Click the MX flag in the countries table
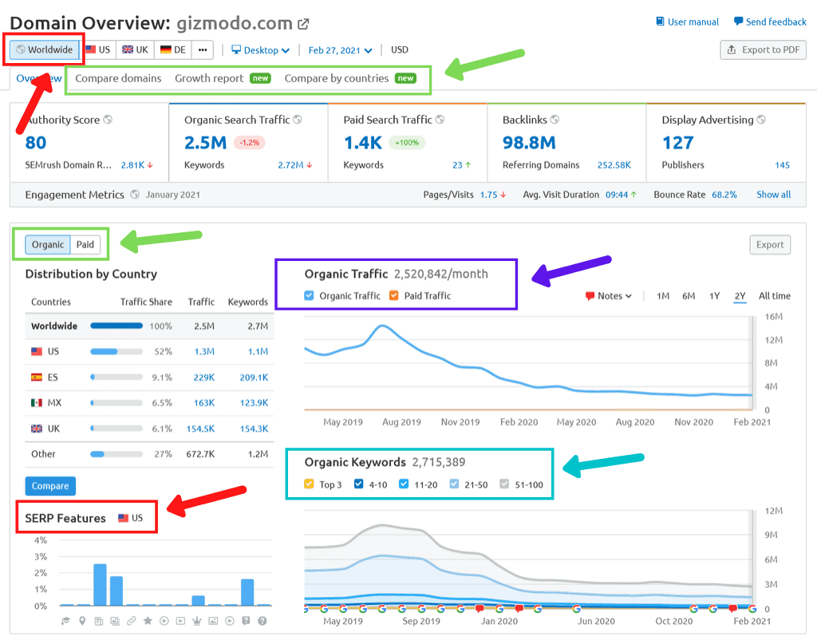This screenshot has height=644, width=817. [x=37, y=403]
